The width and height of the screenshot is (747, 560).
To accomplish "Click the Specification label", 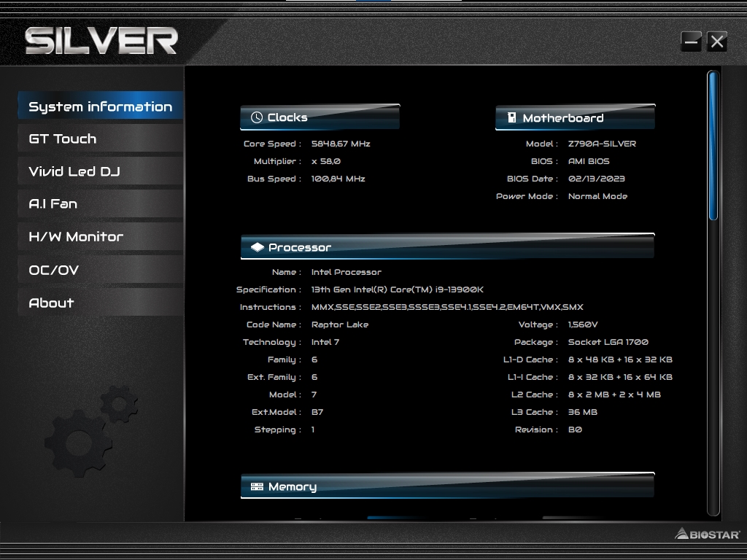I will pos(268,289).
